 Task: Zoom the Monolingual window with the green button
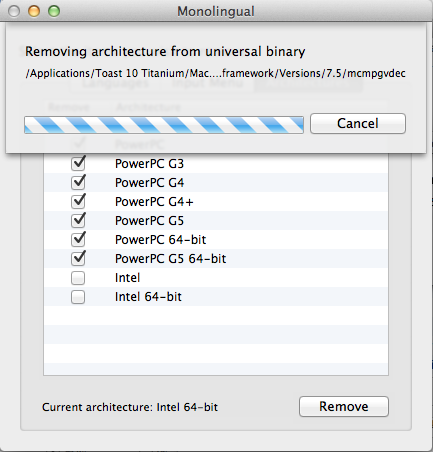pos(54,11)
